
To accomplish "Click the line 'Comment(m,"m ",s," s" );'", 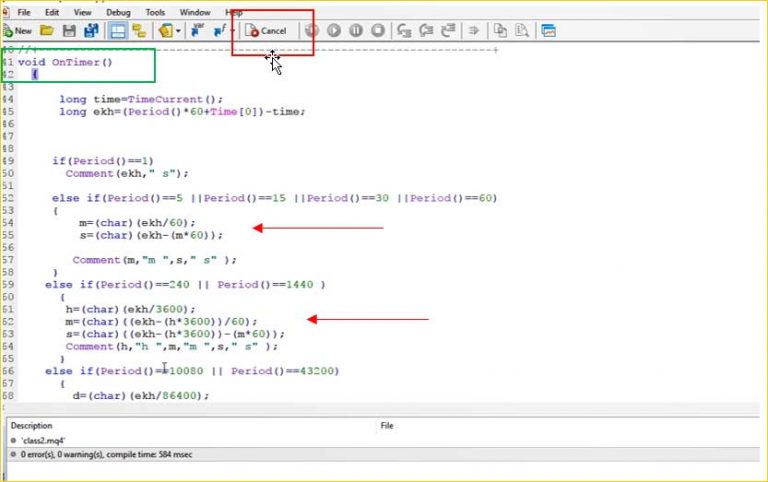I will point(154,260).
